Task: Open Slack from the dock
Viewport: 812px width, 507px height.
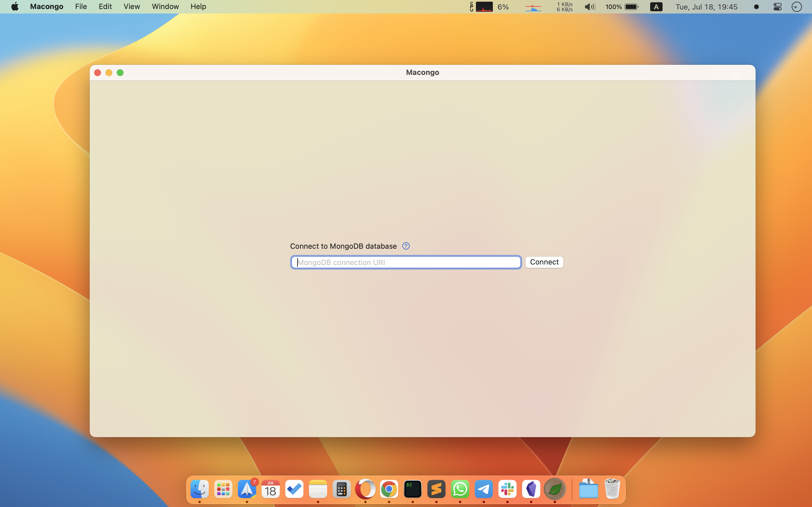Action: [x=507, y=489]
